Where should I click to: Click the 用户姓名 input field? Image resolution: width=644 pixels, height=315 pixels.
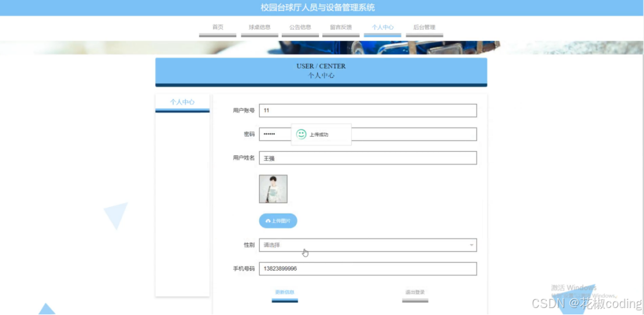click(x=367, y=158)
